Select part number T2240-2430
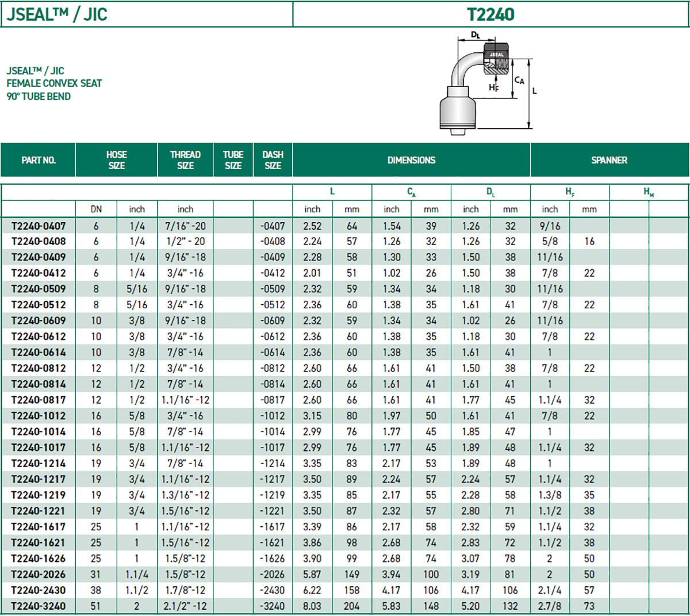 click(x=39, y=590)
